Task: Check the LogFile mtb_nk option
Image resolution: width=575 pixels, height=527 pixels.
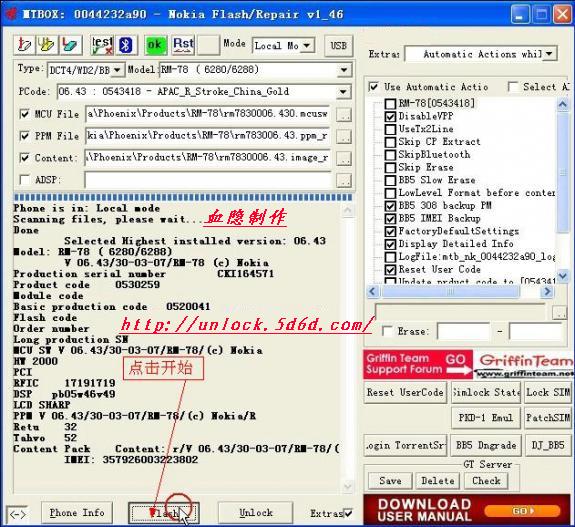Action: 390,257
